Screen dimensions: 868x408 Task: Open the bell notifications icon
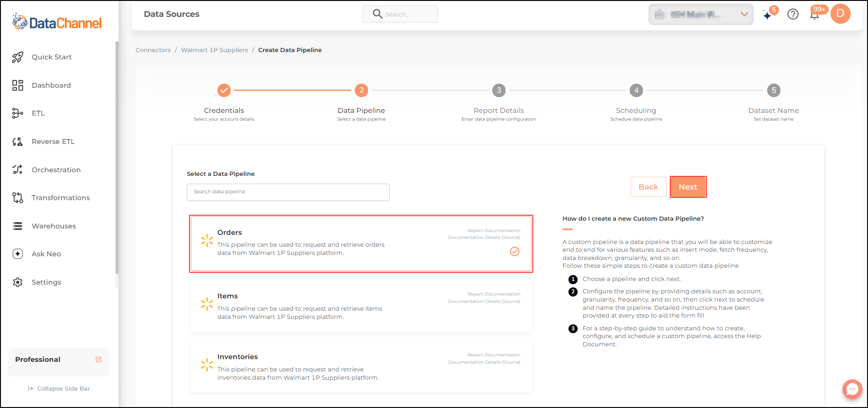(x=814, y=15)
